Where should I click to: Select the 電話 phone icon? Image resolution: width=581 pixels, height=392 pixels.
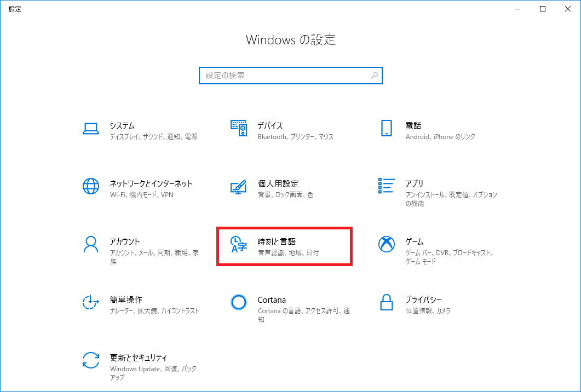387,128
